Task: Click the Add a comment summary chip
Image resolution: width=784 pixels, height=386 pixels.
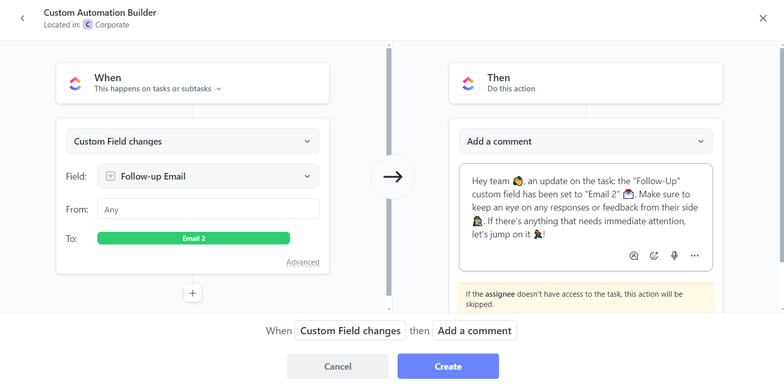Action: click(x=474, y=330)
